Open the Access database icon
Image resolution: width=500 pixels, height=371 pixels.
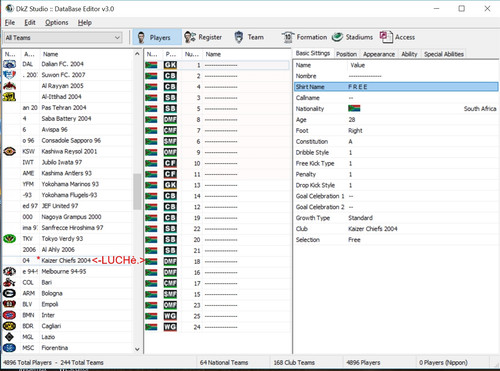click(386, 37)
